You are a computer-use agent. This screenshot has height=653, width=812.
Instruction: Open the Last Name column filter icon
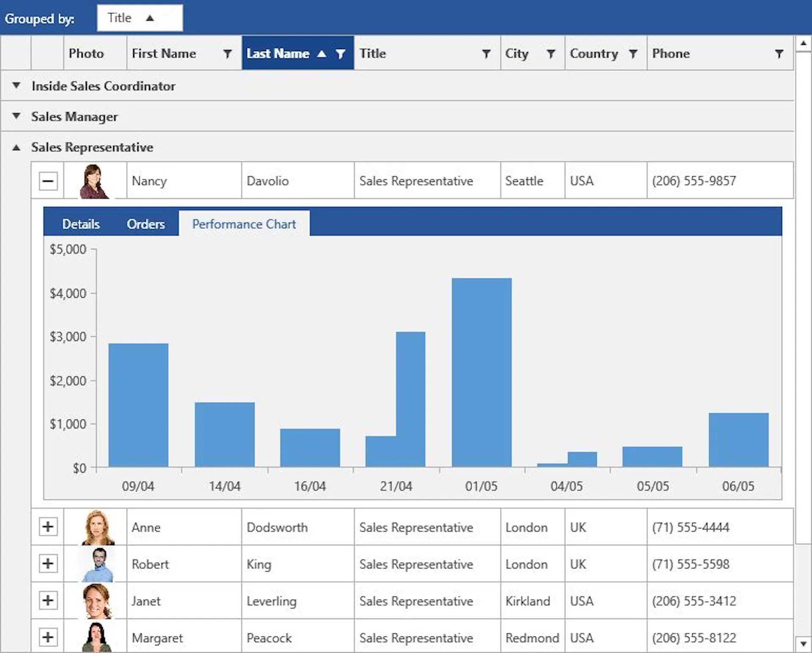pos(340,54)
